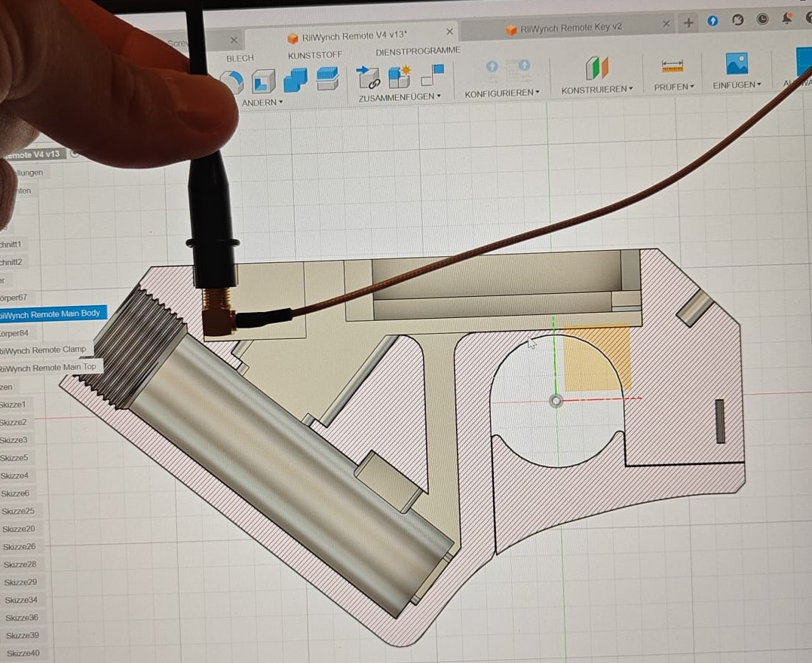Click the job status clock icon
Image resolution: width=812 pixels, height=663 pixels.
click(x=761, y=20)
